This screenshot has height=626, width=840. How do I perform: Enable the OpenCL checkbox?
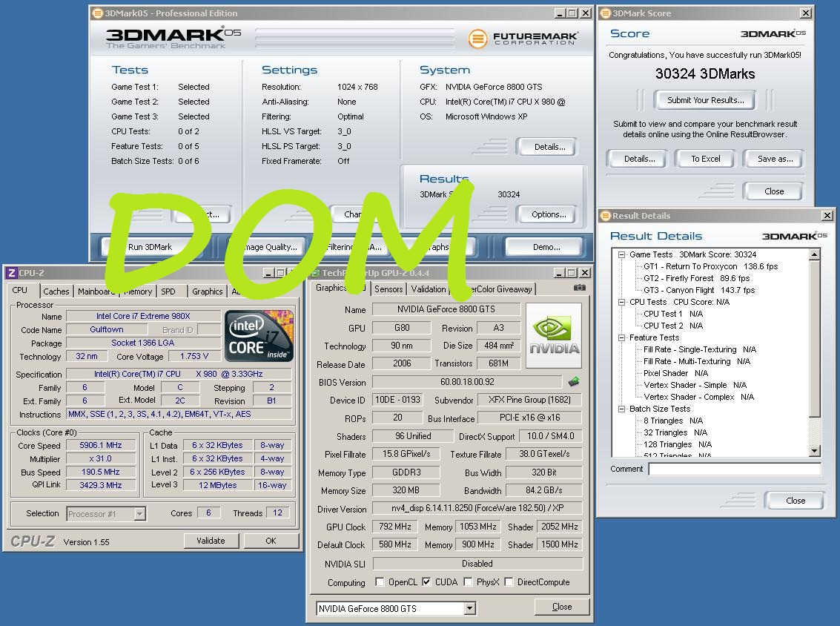(x=380, y=582)
